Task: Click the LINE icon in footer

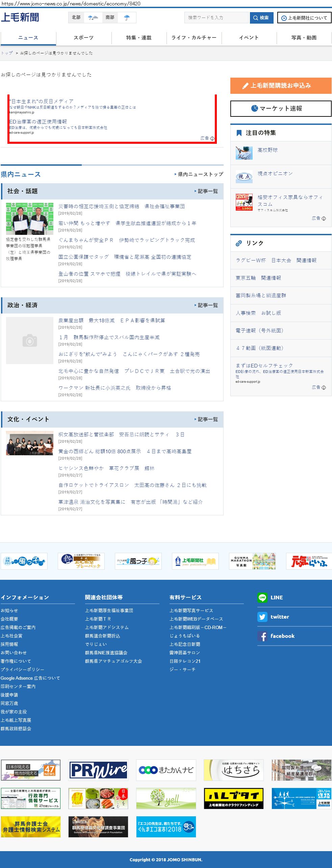Action: 262,597
